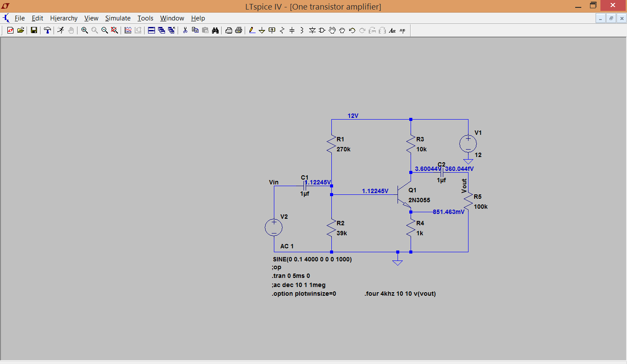The height and width of the screenshot is (364, 627).
Task: Click the LTspice system menu icon in menu bar
Action: 6,18
